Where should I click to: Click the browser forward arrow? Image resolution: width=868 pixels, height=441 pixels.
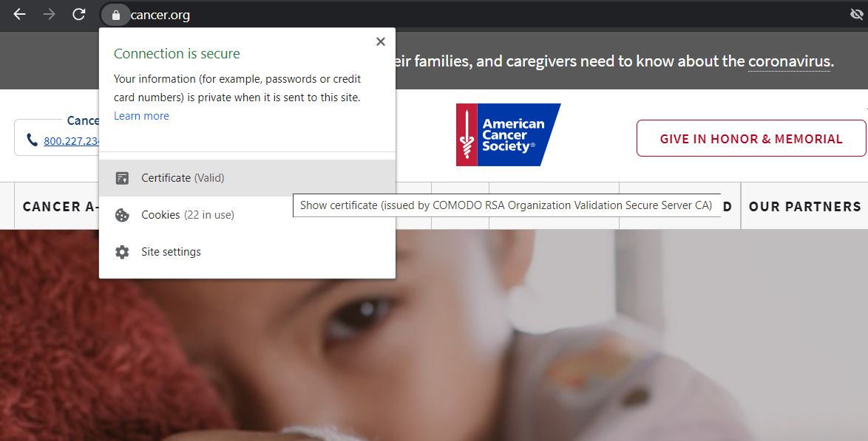(49, 14)
